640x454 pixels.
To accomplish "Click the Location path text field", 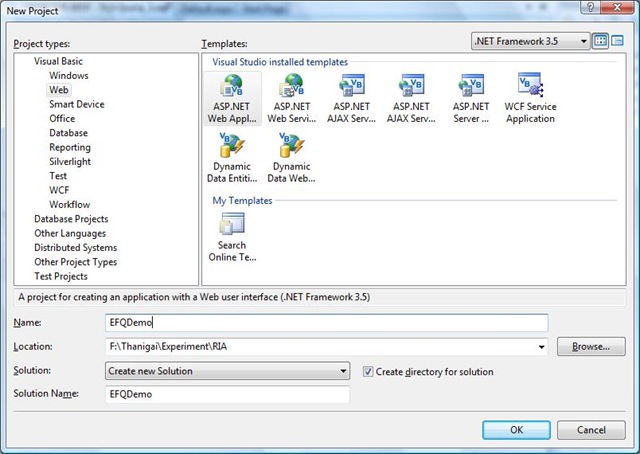I will click(320, 347).
